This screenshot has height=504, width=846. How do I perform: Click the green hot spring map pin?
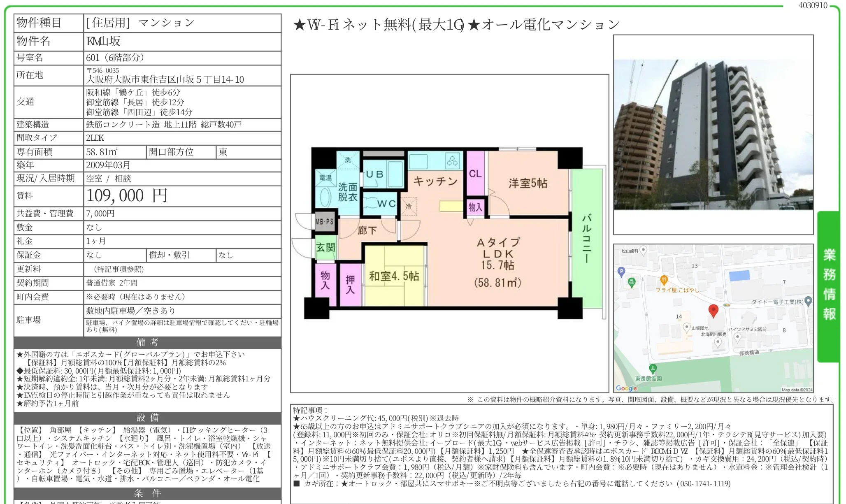(632, 282)
